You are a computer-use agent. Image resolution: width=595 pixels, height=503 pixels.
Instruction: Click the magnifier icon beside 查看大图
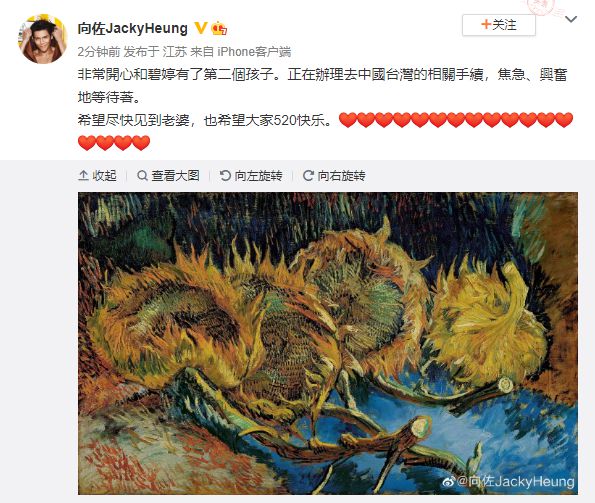tap(142, 176)
